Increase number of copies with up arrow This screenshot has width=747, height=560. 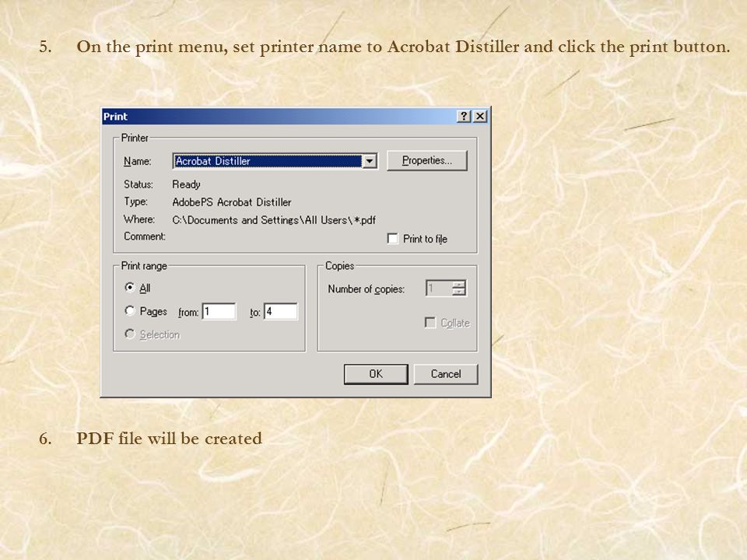click(x=459, y=284)
